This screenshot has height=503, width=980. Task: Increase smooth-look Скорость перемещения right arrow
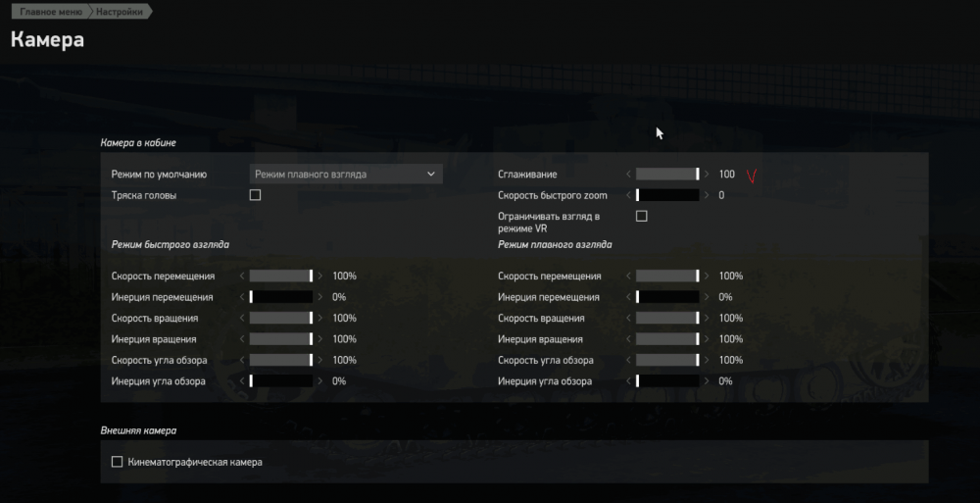point(707,276)
